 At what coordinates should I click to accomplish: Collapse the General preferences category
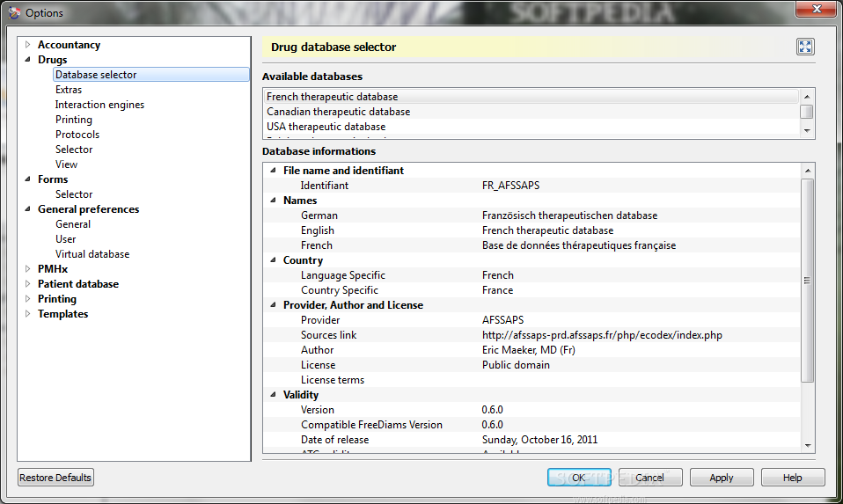coord(28,209)
